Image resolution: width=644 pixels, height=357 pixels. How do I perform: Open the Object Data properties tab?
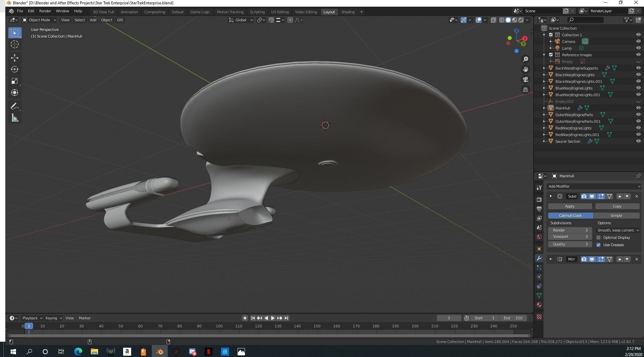click(539, 295)
